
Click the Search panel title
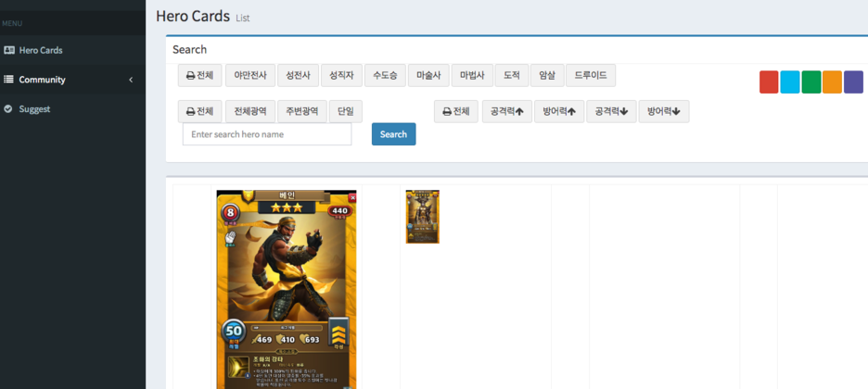[189, 50]
